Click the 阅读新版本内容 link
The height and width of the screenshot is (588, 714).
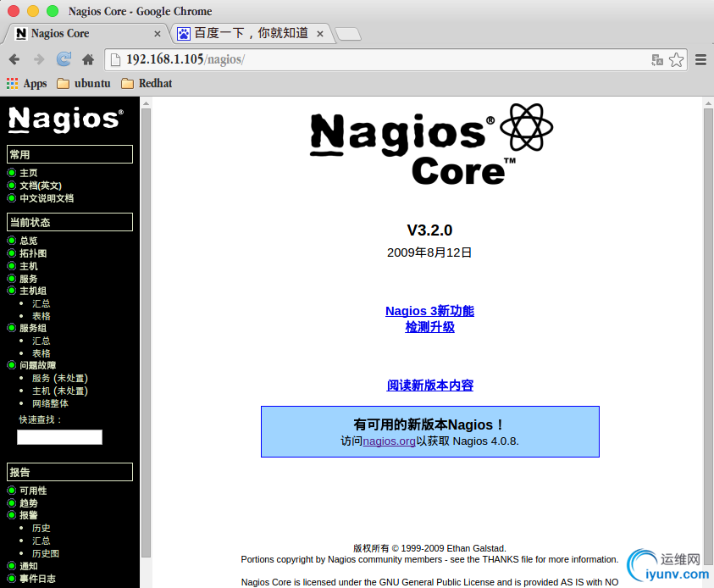(430, 386)
